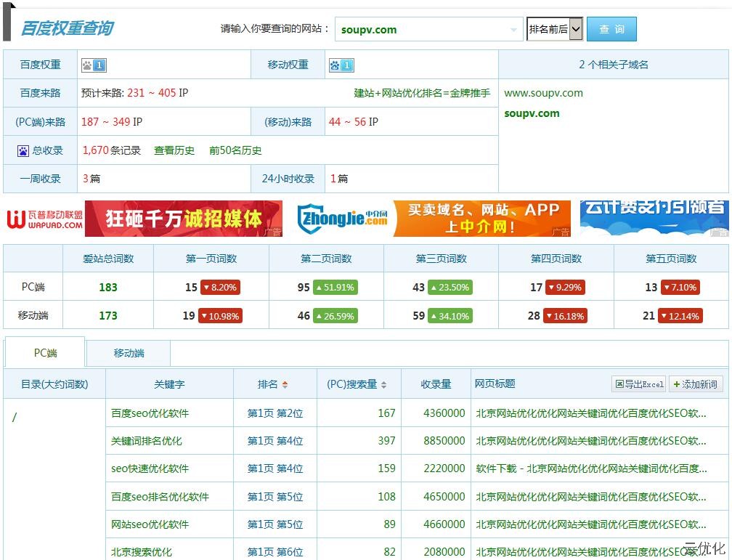Click the Baidu weight paw badge icon
This screenshot has height=560, width=732.
pos(94,65)
